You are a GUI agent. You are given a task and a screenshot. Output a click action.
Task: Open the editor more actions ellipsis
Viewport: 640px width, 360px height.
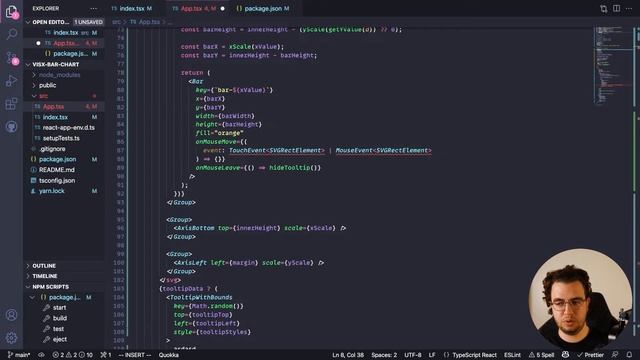click(629, 9)
